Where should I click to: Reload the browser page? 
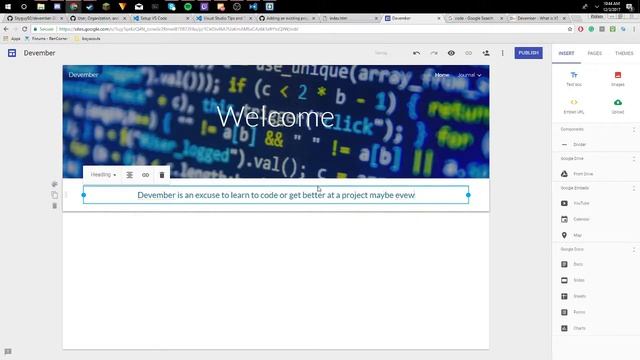pos(24,29)
